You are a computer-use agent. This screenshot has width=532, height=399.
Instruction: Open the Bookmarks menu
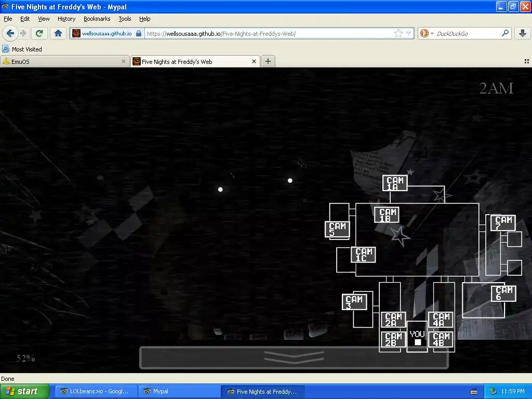coord(97,19)
